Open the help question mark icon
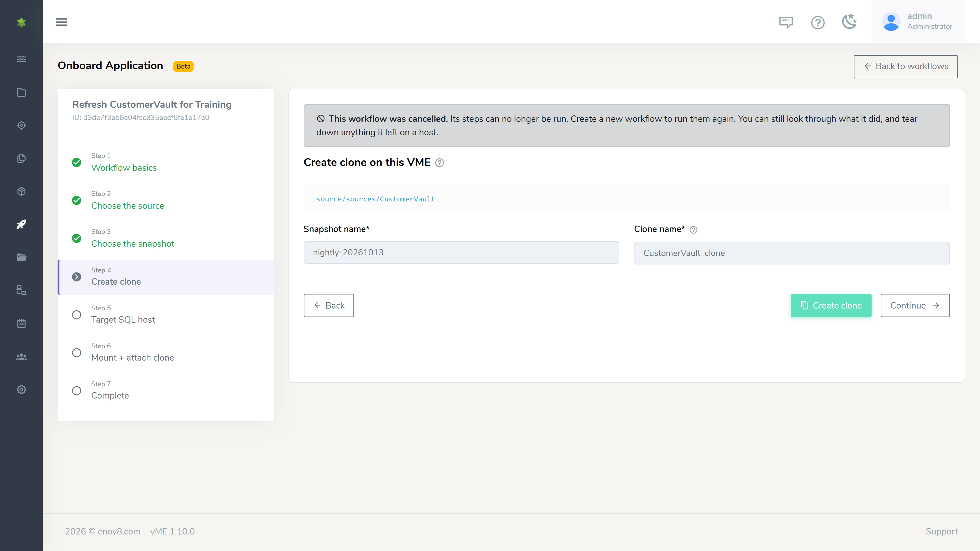Screen dimensions: 980x551 818,22
